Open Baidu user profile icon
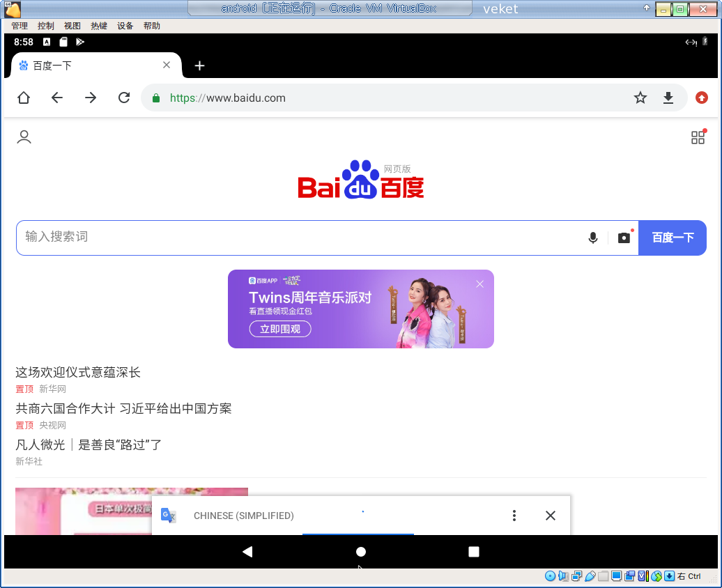 (24, 137)
